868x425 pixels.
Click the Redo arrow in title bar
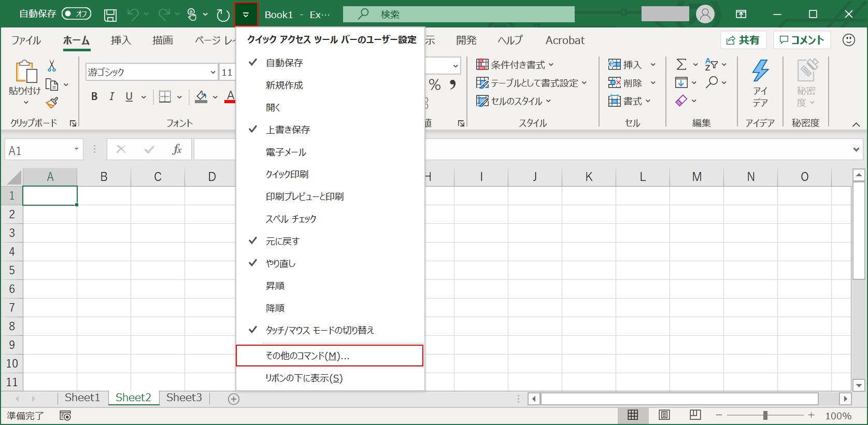click(164, 15)
